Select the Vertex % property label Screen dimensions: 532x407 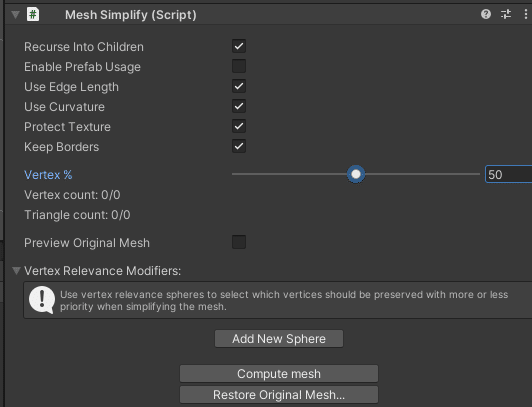point(48,175)
